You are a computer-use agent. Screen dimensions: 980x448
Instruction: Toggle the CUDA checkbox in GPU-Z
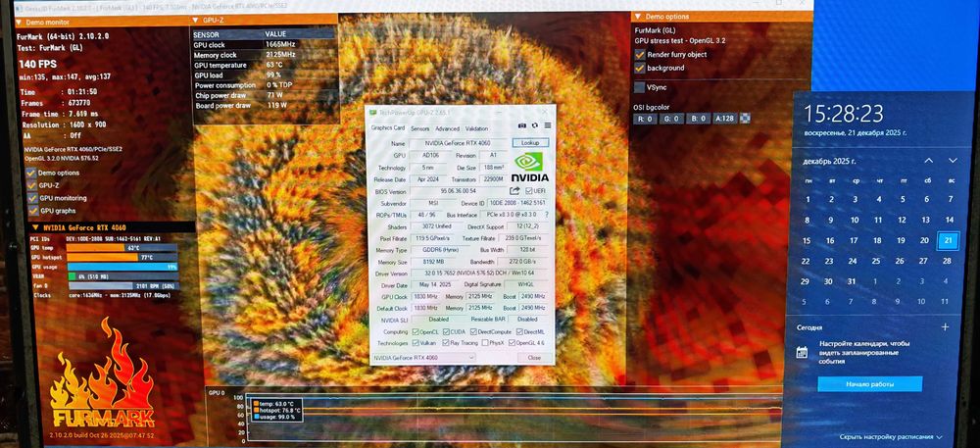point(446,331)
